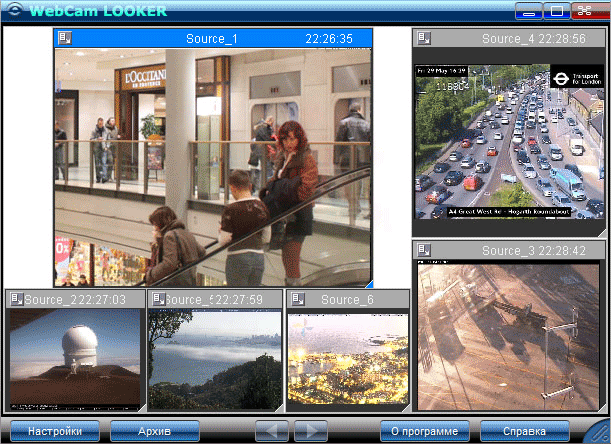Click the WebCam Looker logo icon
611x444 pixels.
pos(15,9)
